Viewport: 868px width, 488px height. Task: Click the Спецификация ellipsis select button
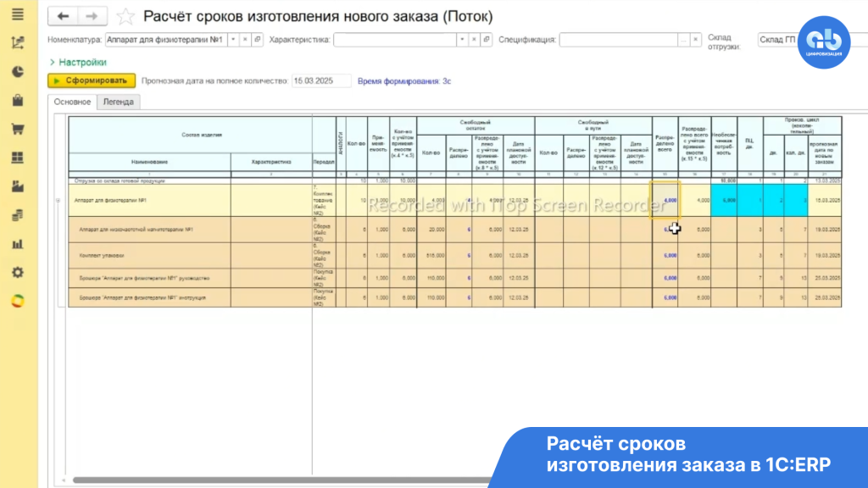click(684, 40)
